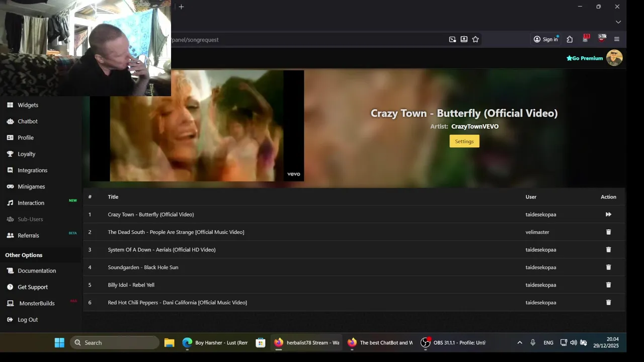644x362 pixels.
Task: Skip the current Crazy Town song
Action: point(608,214)
